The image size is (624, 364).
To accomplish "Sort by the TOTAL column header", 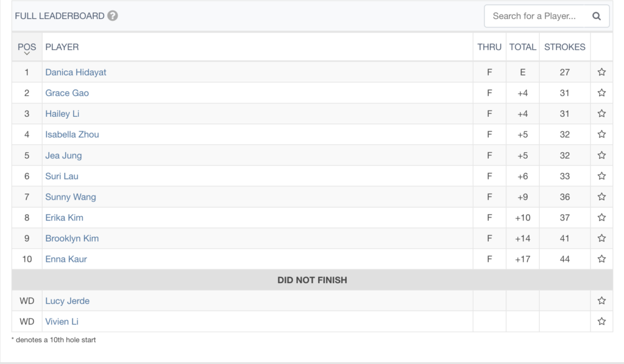I will (x=522, y=47).
